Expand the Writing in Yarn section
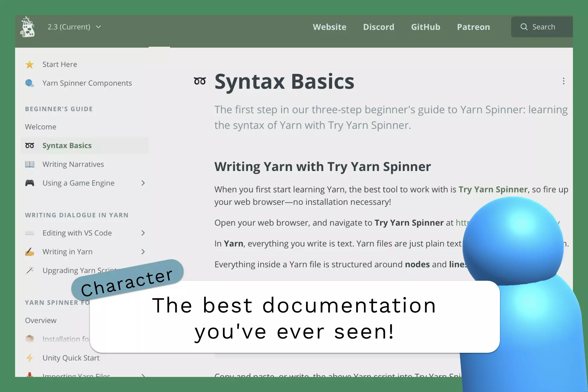This screenshot has height=392, width=588. coord(143,252)
